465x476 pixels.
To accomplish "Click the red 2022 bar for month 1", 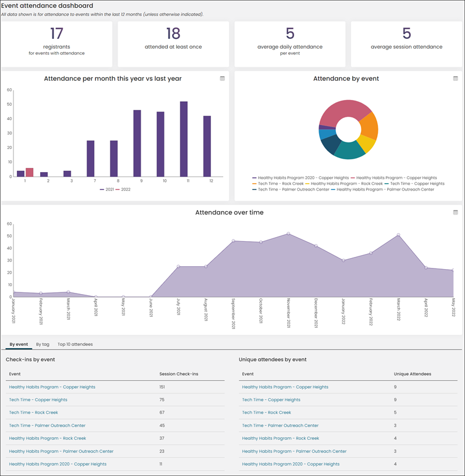I will [x=30, y=173].
